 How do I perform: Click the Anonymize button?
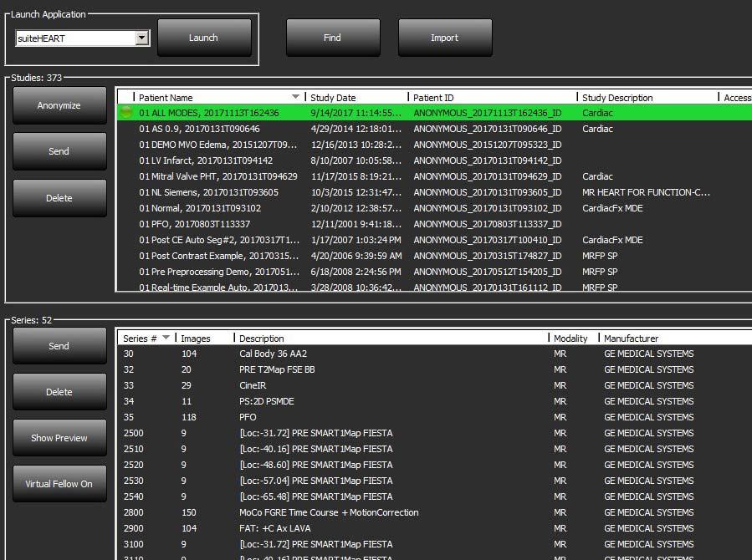tap(59, 105)
